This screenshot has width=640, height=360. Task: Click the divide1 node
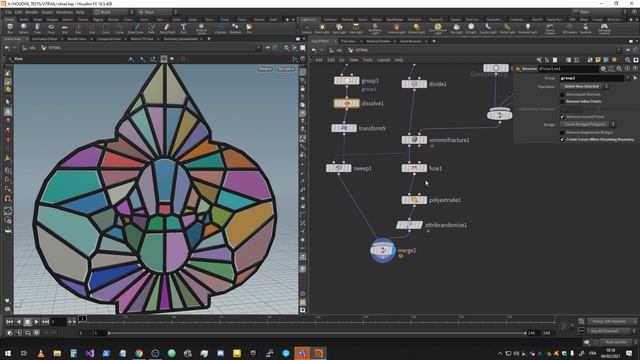tap(414, 84)
